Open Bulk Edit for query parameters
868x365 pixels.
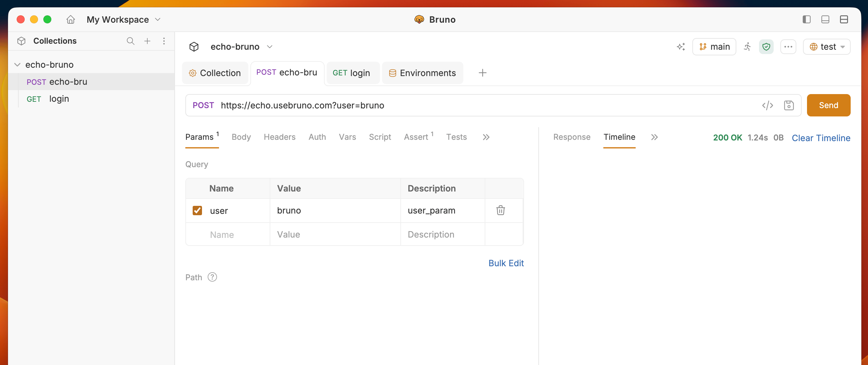pyautogui.click(x=506, y=263)
